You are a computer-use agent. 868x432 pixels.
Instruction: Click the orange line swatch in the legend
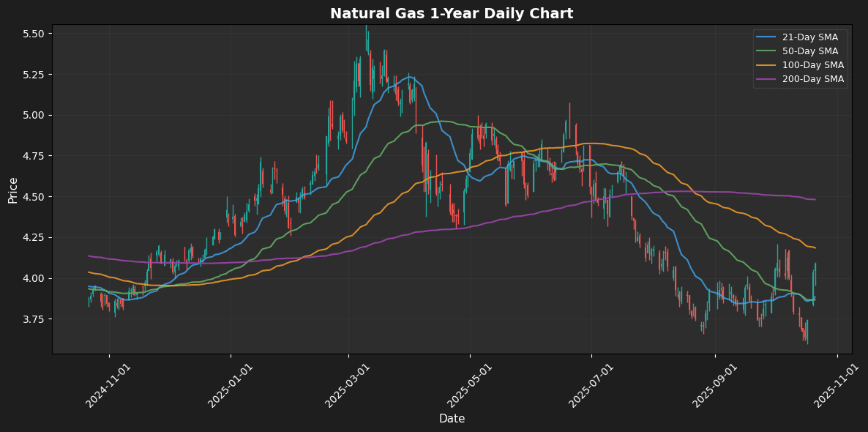(768, 65)
